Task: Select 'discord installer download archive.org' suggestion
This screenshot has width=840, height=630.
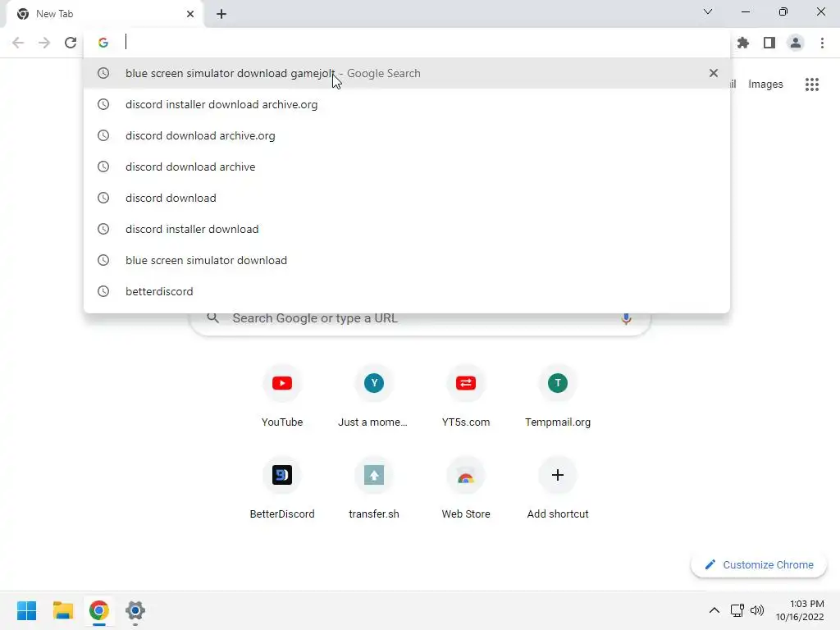Action: pyautogui.click(x=407, y=104)
